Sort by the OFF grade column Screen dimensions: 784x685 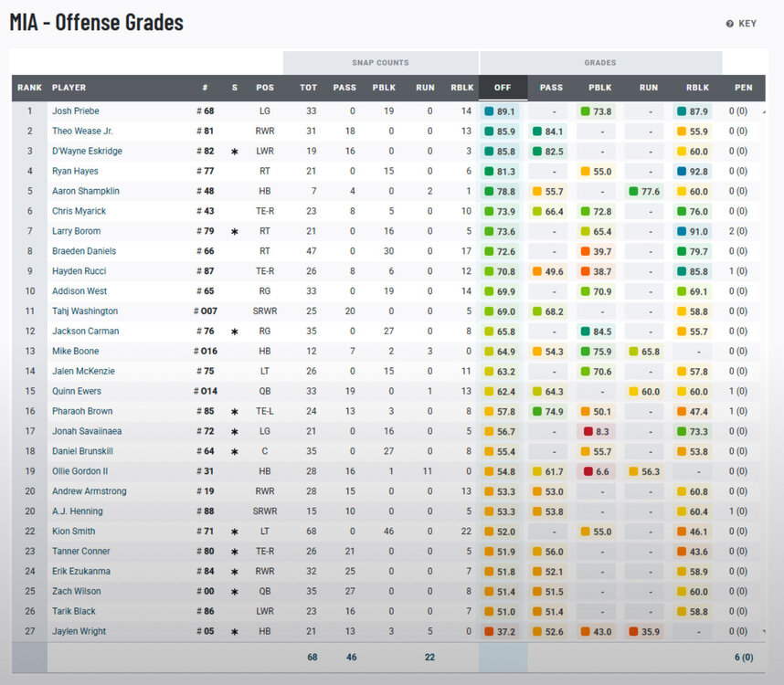point(503,88)
